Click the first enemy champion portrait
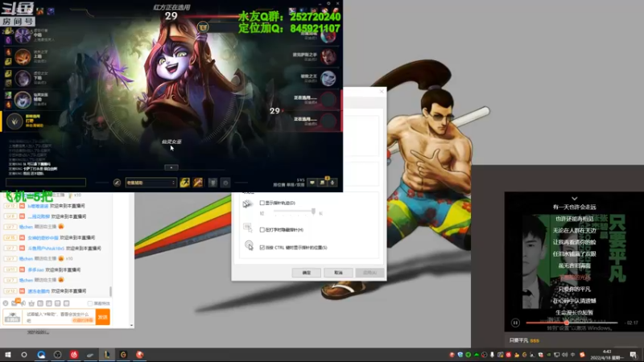This screenshot has height=362, width=644. (328, 36)
